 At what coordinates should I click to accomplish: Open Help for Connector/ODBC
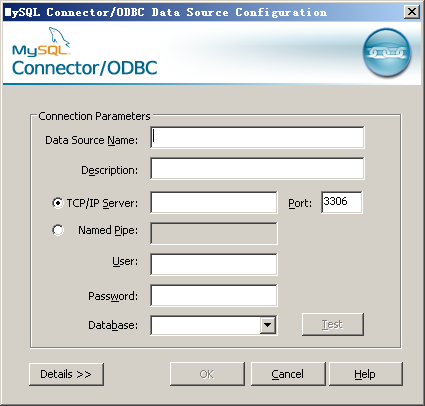[366, 374]
